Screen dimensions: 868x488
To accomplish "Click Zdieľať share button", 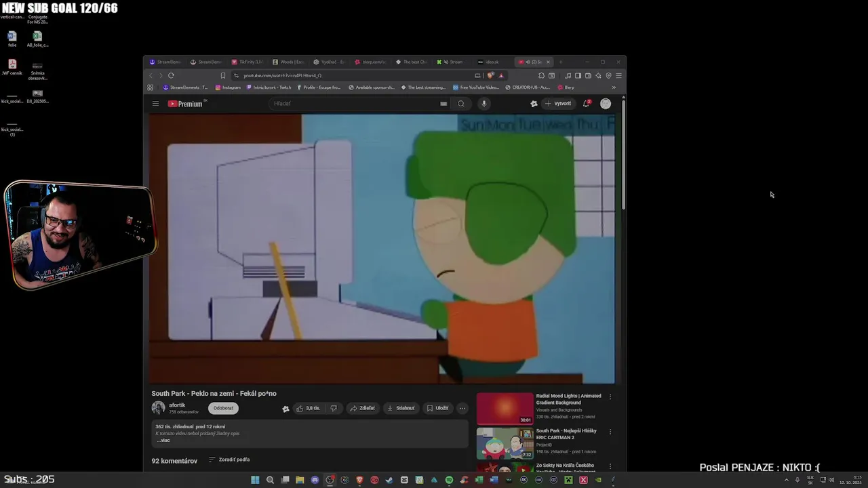I will (362, 408).
